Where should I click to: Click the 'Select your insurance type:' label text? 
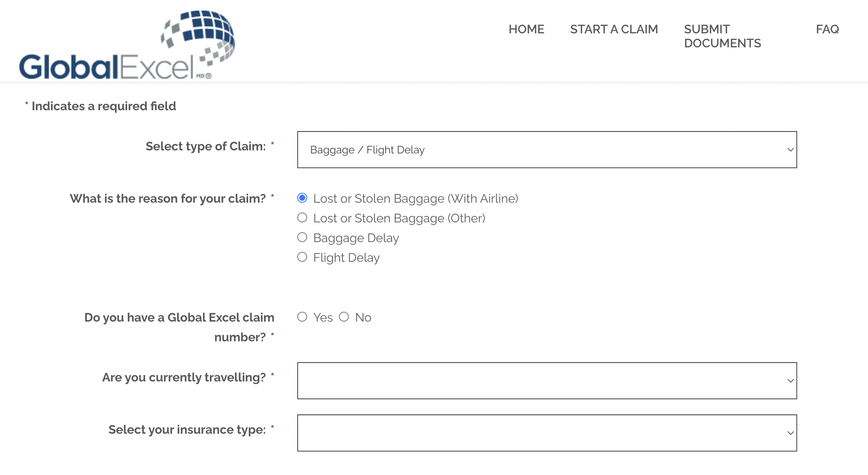tap(187, 430)
